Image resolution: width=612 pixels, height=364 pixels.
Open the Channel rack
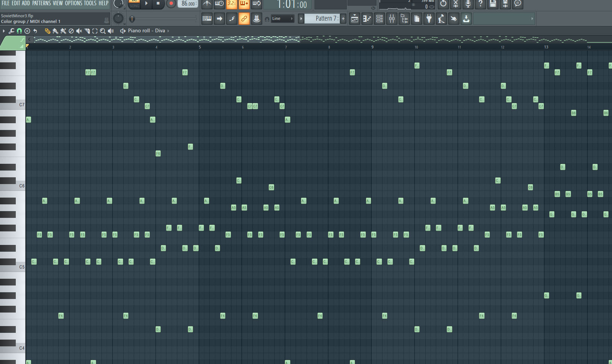[x=379, y=18]
